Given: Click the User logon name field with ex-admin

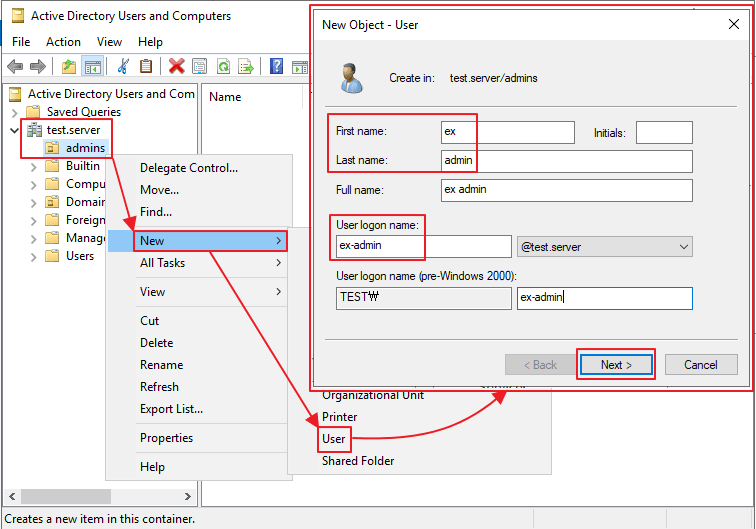Looking at the screenshot, I should pos(424,246).
